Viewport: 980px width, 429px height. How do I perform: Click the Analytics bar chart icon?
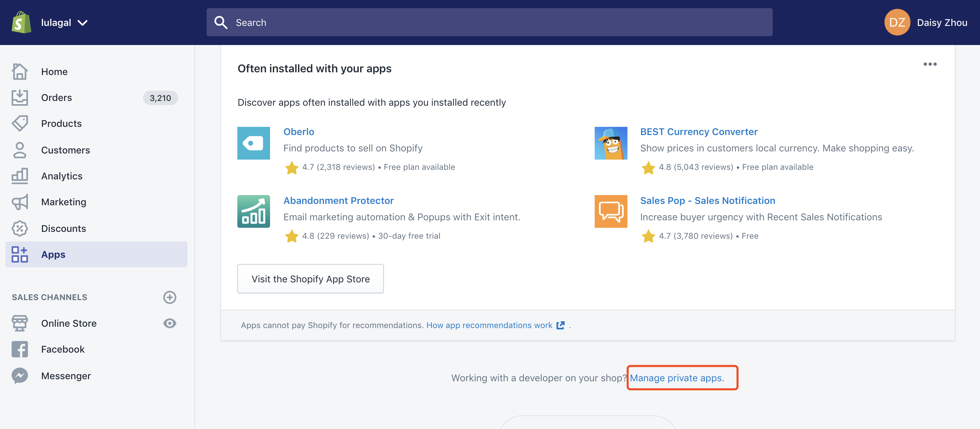pyautogui.click(x=20, y=176)
